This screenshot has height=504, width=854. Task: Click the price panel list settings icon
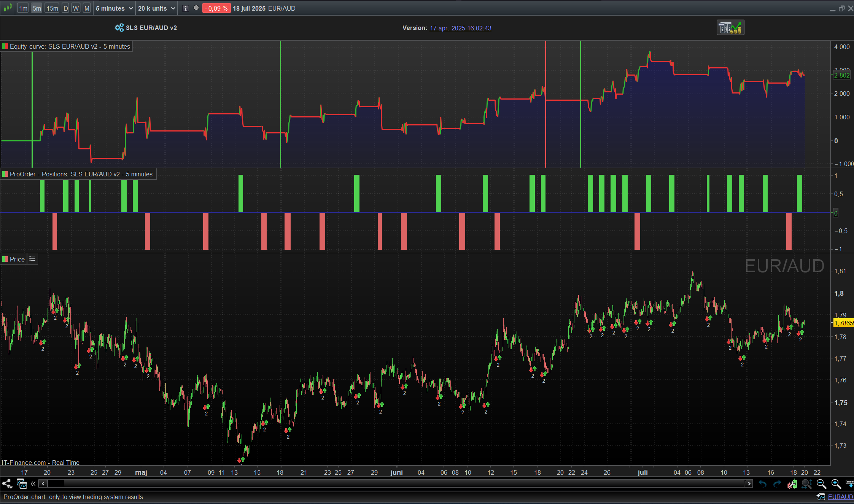(32, 259)
